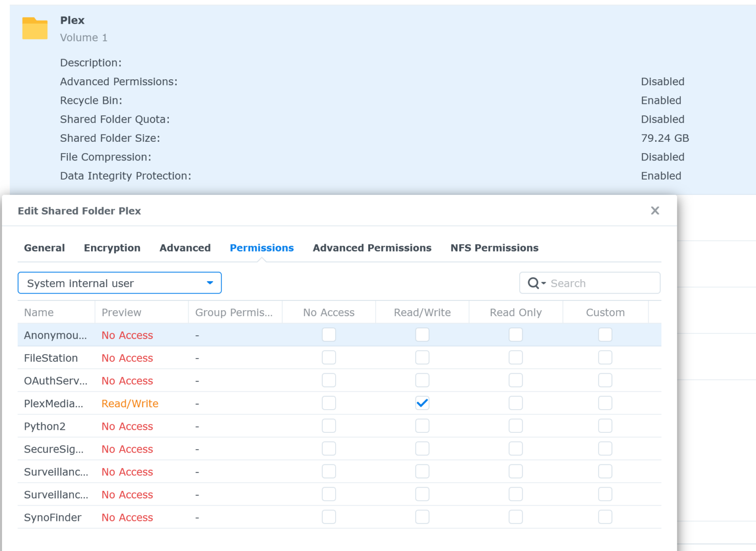Select the OAuthServ... user name
Screen dimensions: 756x551
pos(56,381)
